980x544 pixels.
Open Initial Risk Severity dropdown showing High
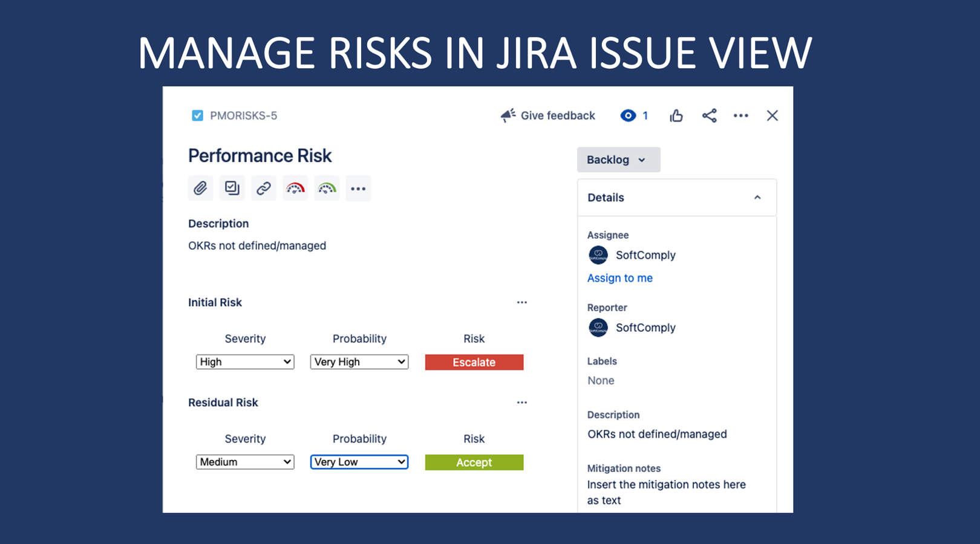(245, 361)
